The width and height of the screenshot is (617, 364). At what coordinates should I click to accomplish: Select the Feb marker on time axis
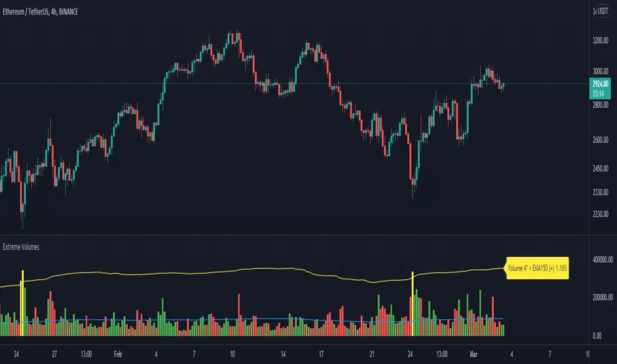point(119,353)
